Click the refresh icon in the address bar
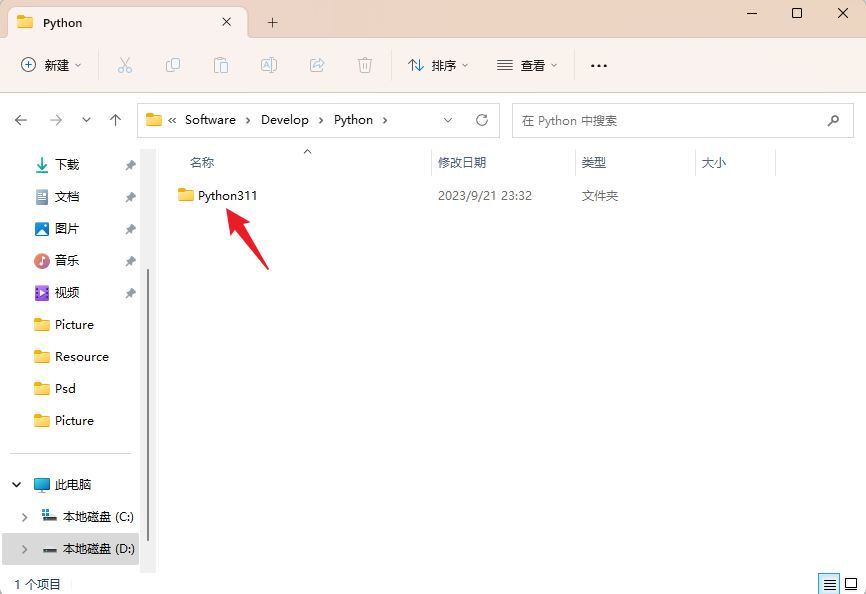Viewport: 866px width, 594px height. pos(479,119)
